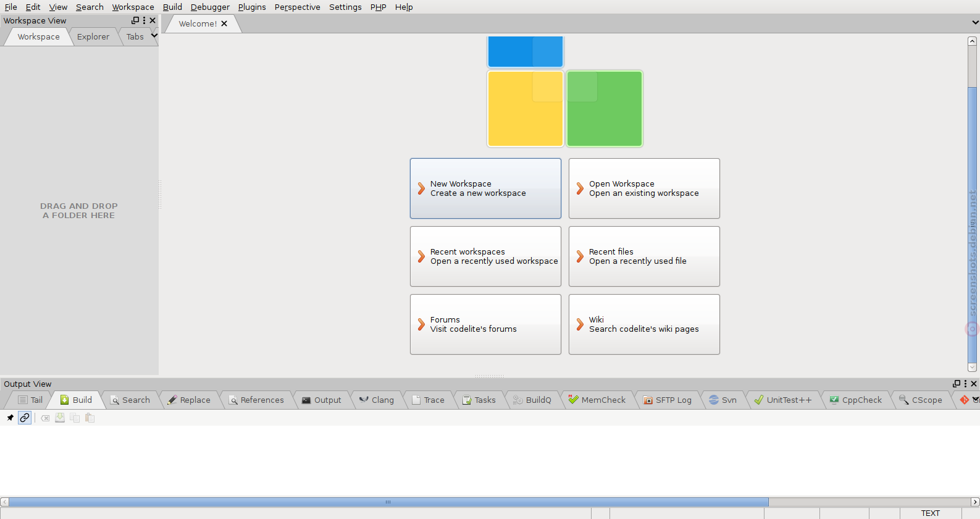Expand the Output View tab list dropdown arrow
Image resolution: width=980 pixels, height=519 pixels.
(x=976, y=399)
